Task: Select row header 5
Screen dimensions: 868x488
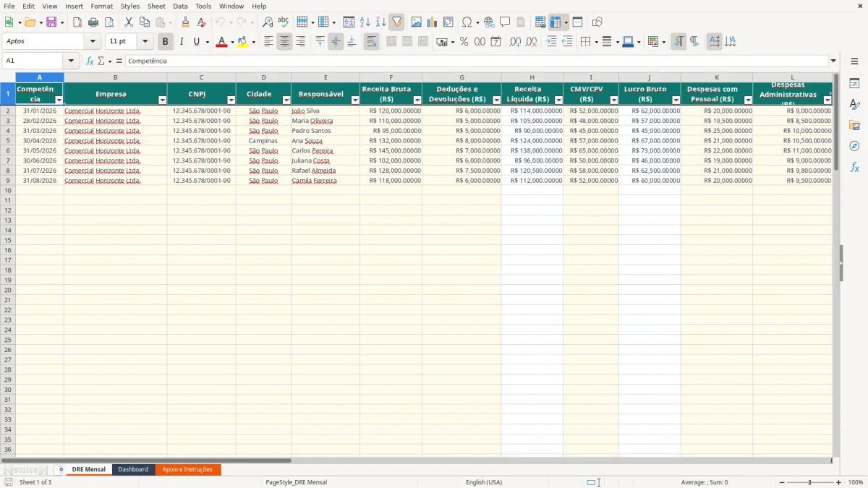Action: (8, 141)
